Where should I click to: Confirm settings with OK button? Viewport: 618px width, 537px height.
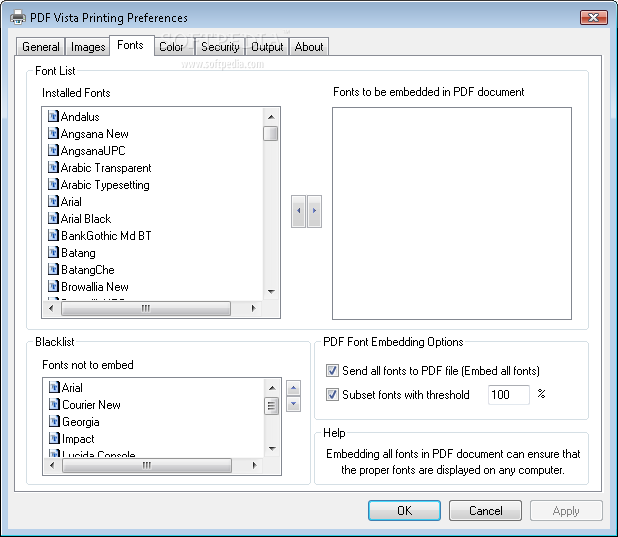(404, 511)
